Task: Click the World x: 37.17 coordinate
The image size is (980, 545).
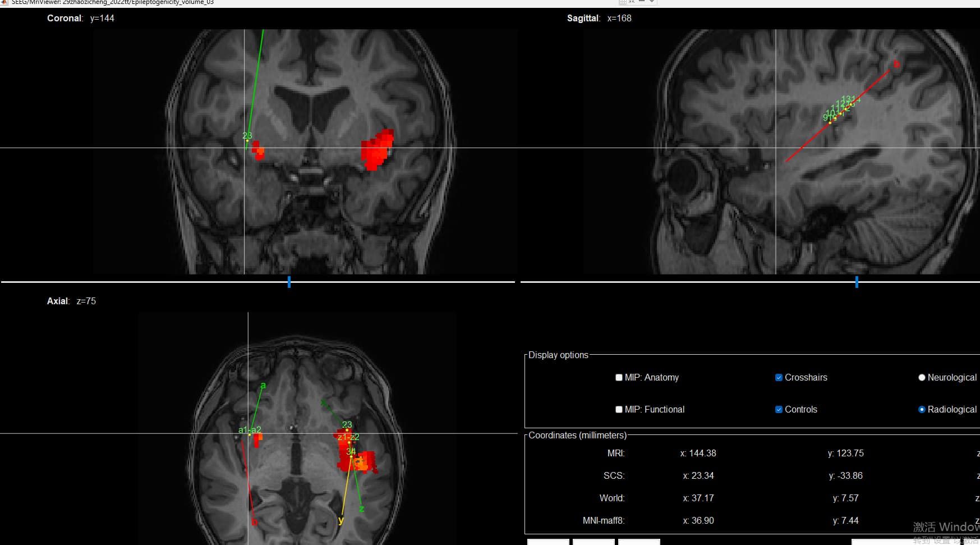Action: (x=698, y=498)
